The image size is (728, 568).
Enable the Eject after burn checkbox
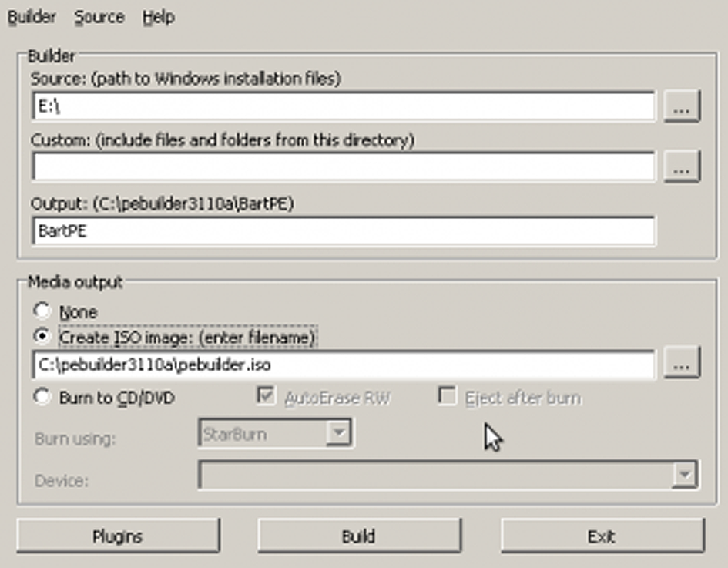tap(446, 397)
